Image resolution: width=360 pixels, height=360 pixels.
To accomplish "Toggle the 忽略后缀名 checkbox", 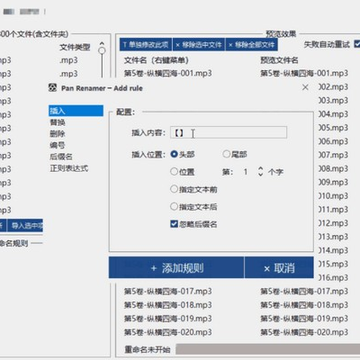I will (x=194, y=224).
